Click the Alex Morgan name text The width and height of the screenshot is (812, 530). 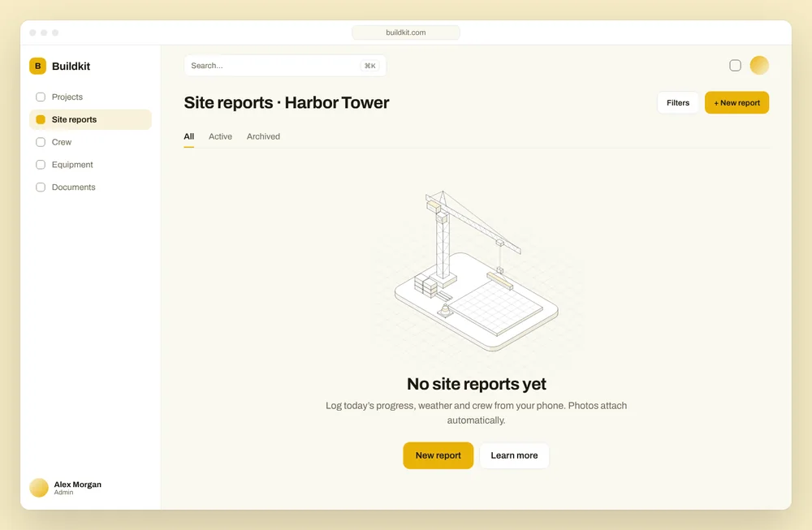[78, 485]
